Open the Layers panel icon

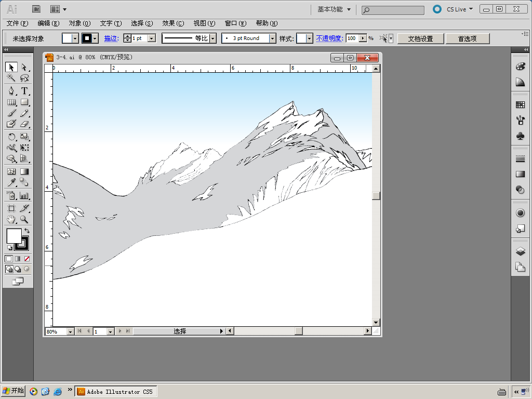pyautogui.click(x=520, y=251)
